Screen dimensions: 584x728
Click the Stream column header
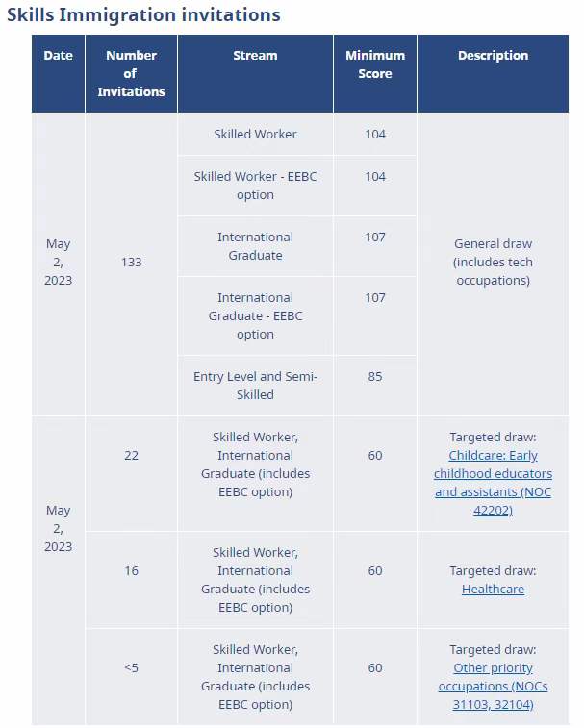(x=255, y=73)
